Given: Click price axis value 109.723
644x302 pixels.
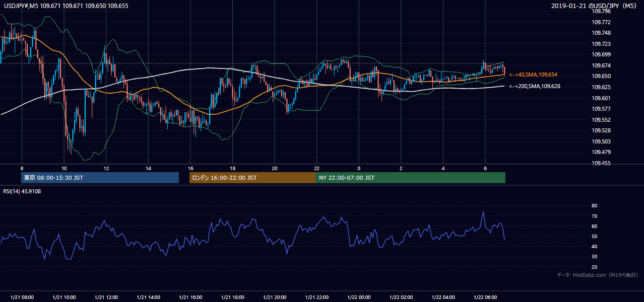Looking at the screenshot, I should (601, 44).
